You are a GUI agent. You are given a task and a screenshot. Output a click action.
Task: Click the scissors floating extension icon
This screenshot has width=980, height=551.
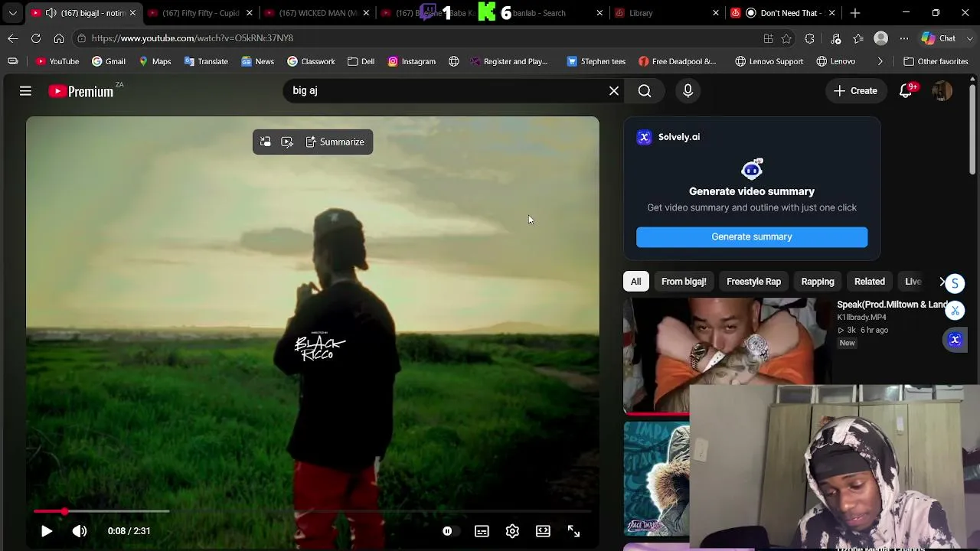955,311
